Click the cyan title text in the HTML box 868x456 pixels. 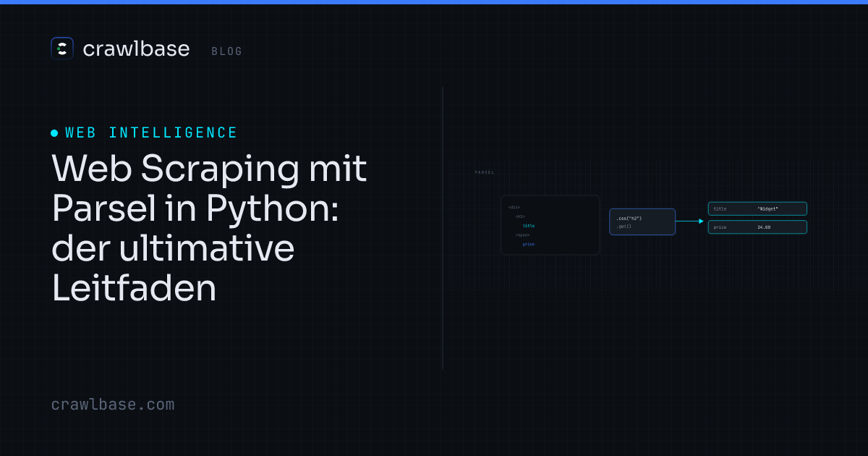pyautogui.click(x=529, y=226)
